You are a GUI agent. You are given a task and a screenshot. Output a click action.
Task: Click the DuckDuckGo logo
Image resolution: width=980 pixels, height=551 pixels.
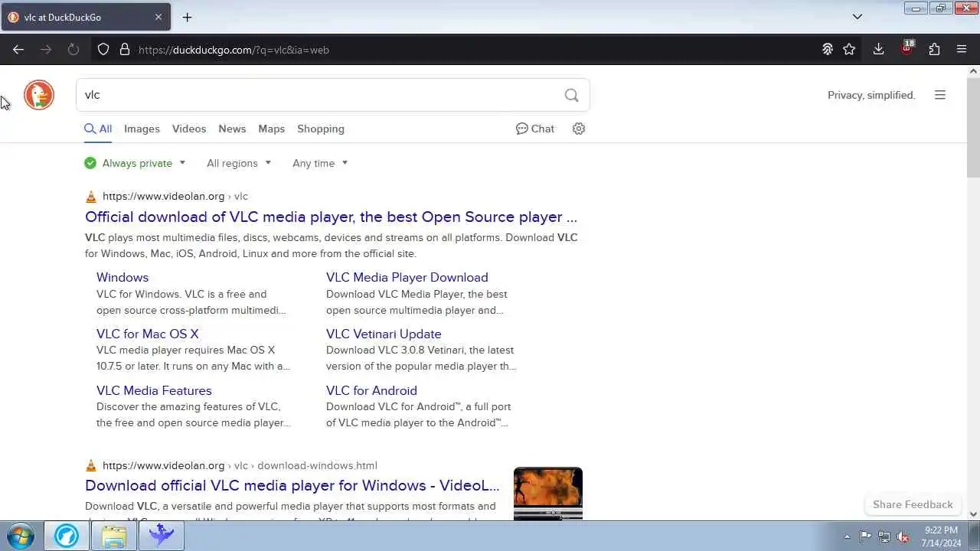[x=39, y=95]
